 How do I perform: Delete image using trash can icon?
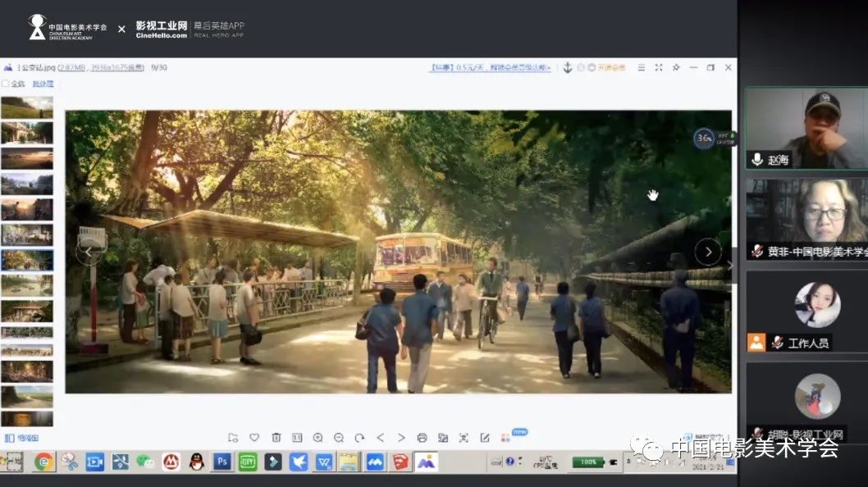pos(276,438)
